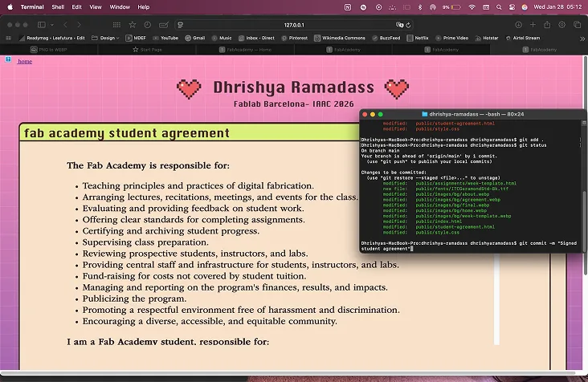Open the BuzzFeed bookmark
This screenshot has width=588, height=382.
[x=386, y=38]
